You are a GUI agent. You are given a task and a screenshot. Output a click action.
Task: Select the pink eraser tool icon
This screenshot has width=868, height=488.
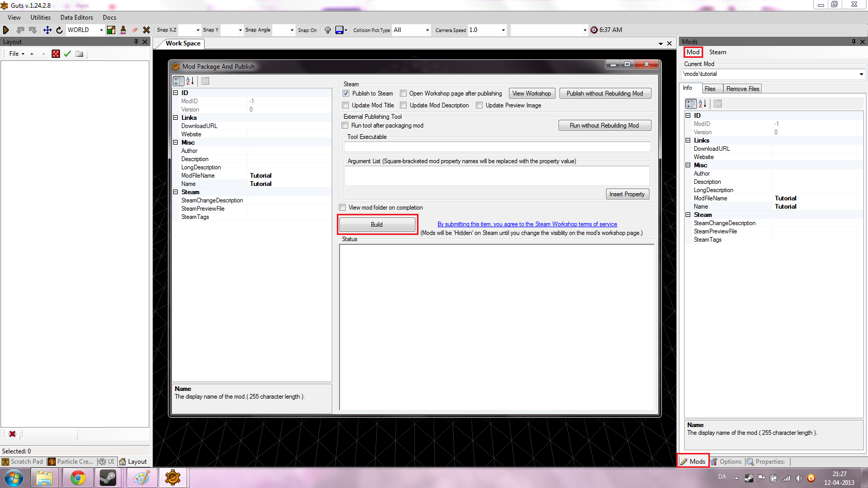[x=135, y=30]
